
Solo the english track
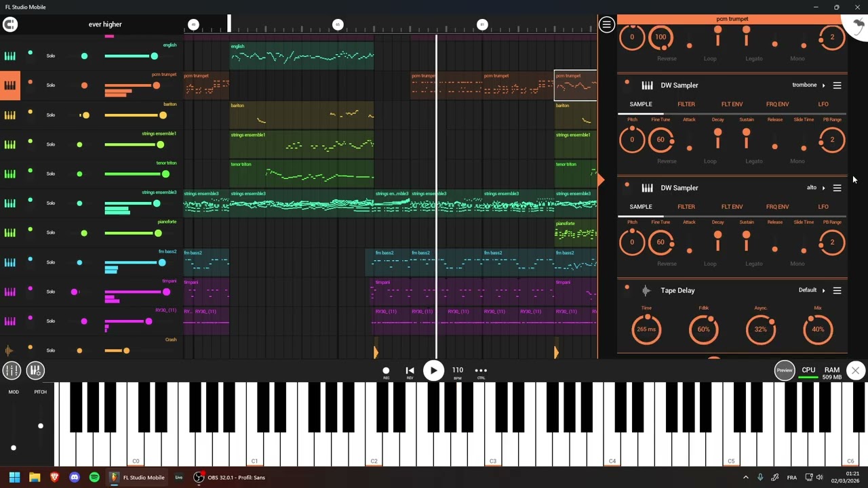[x=51, y=56]
